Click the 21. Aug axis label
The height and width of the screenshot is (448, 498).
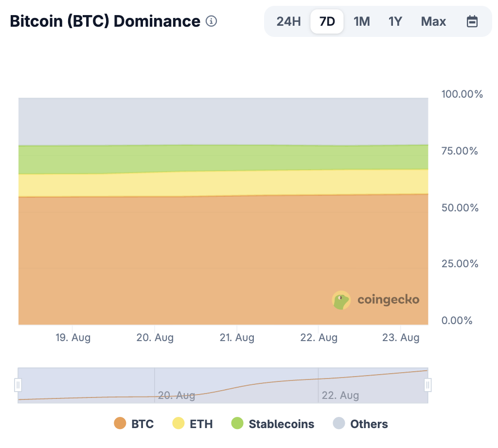(237, 337)
